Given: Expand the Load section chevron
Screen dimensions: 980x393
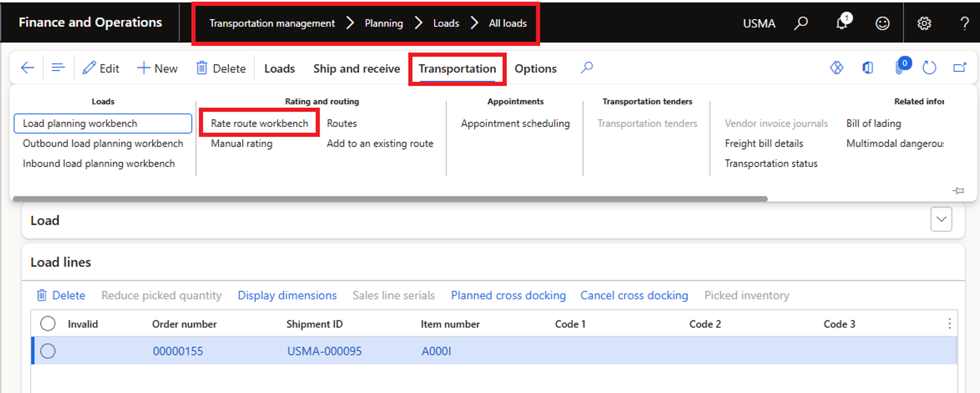Looking at the screenshot, I should tap(941, 219).
